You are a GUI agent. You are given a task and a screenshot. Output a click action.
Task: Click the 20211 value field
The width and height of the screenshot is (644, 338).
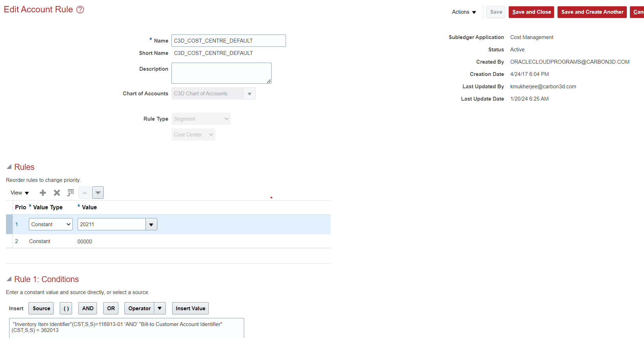111,224
